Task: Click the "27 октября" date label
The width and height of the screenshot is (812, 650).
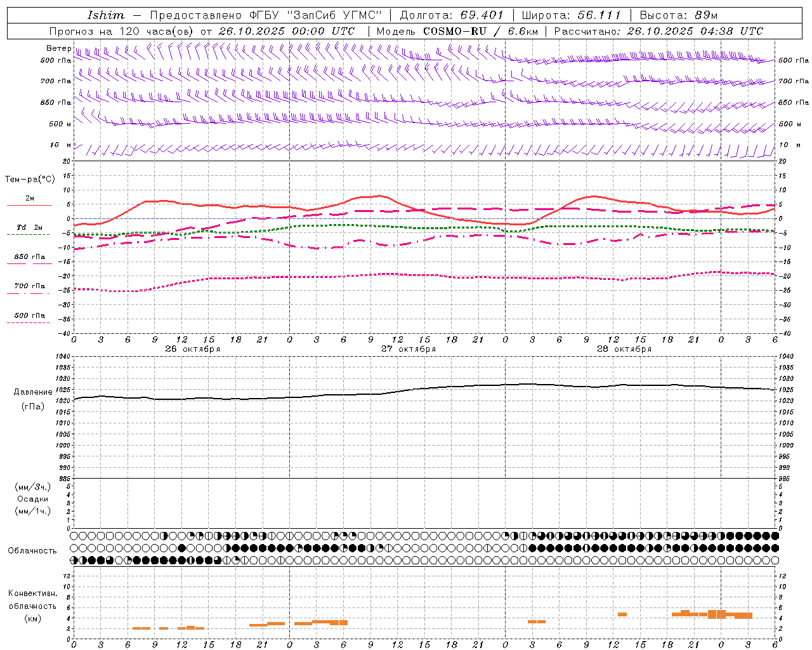Action: [x=409, y=349]
